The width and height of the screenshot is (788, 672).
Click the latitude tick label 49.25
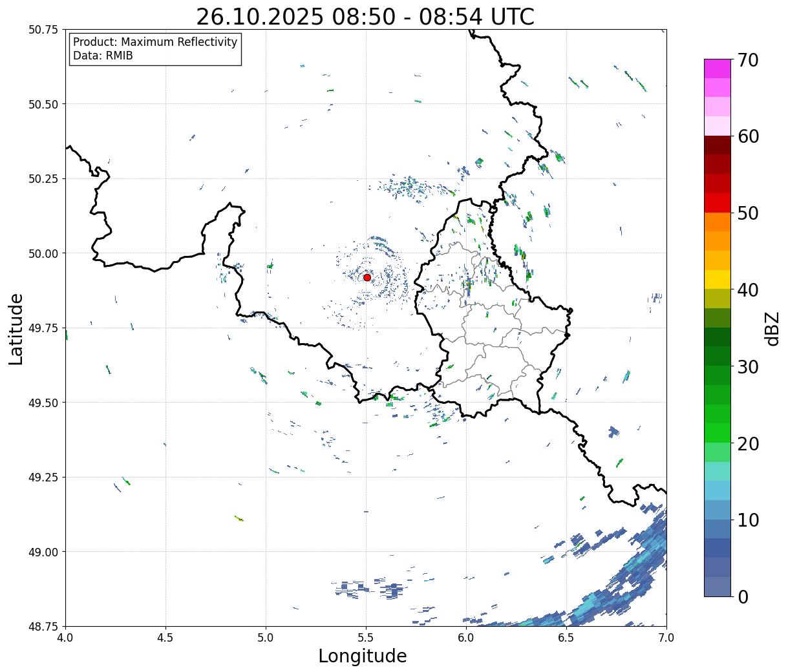[x=43, y=478]
